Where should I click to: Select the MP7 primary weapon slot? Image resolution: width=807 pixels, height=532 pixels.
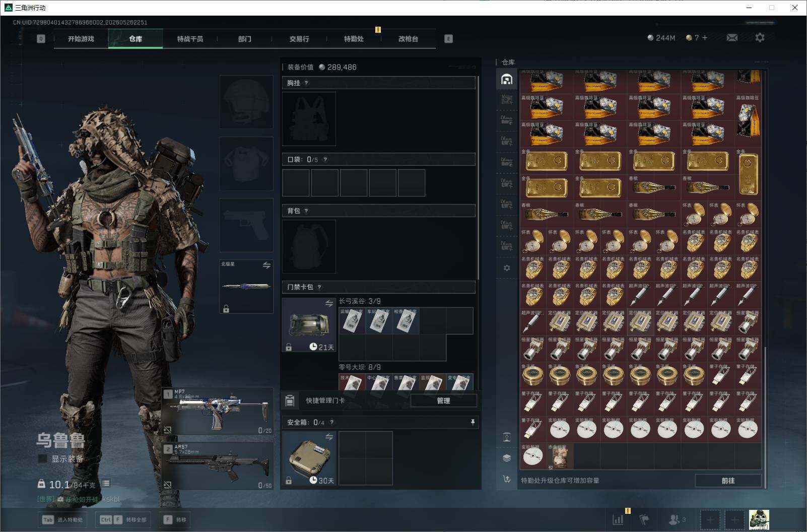218,411
